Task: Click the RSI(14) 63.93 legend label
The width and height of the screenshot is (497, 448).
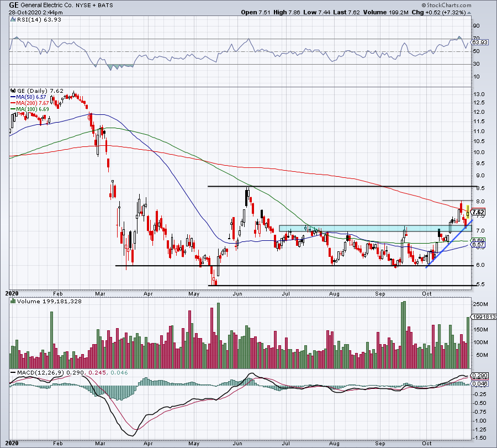Action: click(39, 20)
